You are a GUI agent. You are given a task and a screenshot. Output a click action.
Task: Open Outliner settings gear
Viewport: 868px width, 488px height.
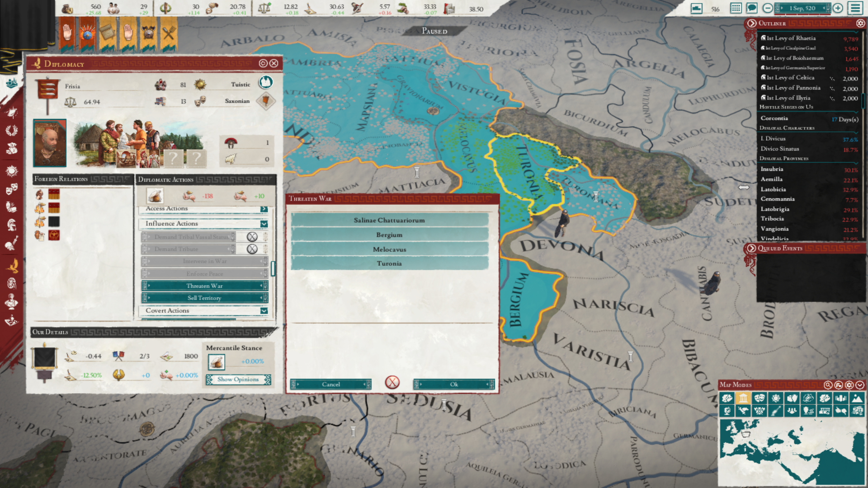[x=860, y=23]
